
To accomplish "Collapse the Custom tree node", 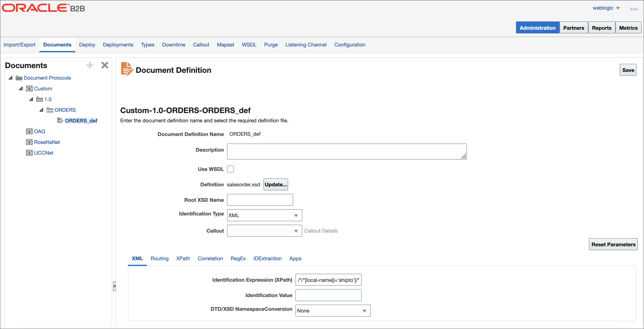I will point(21,89).
